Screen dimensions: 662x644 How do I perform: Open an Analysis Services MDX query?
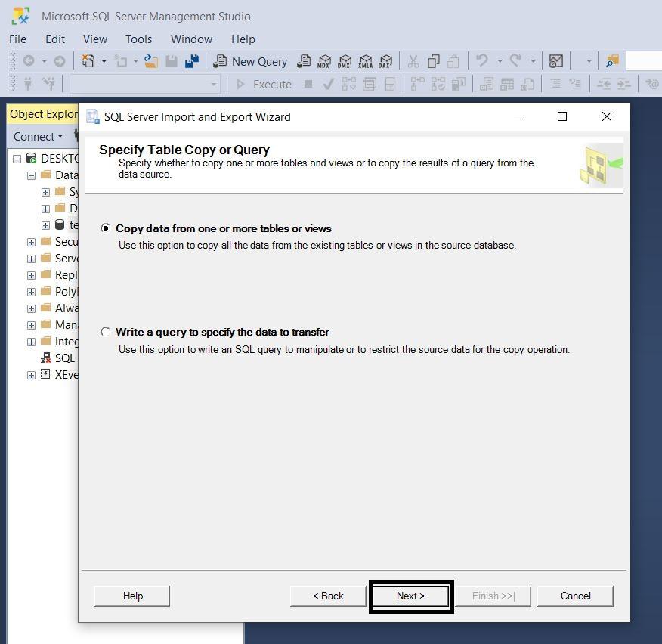[x=324, y=62]
